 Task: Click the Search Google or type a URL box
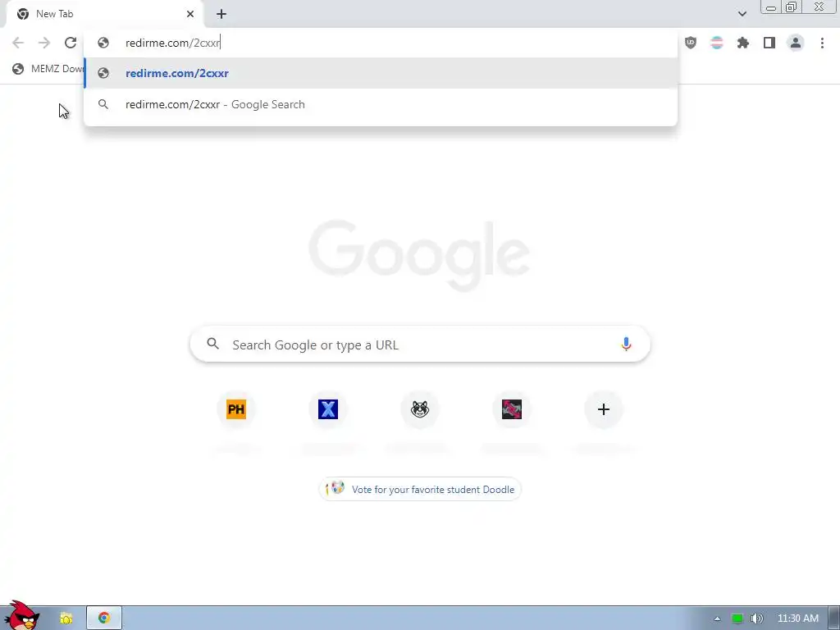point(420,344)
